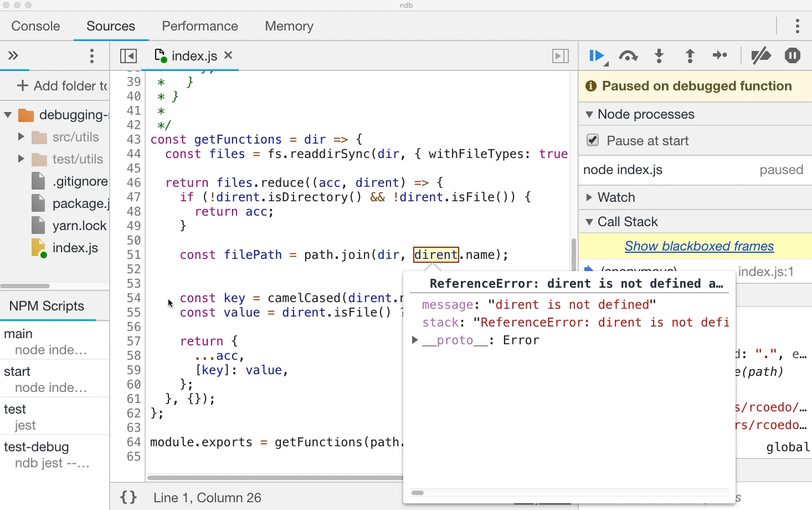This screenshot has width=812, height=510.
Task: Step over the next function call
Action: click(x=628, y=56)
